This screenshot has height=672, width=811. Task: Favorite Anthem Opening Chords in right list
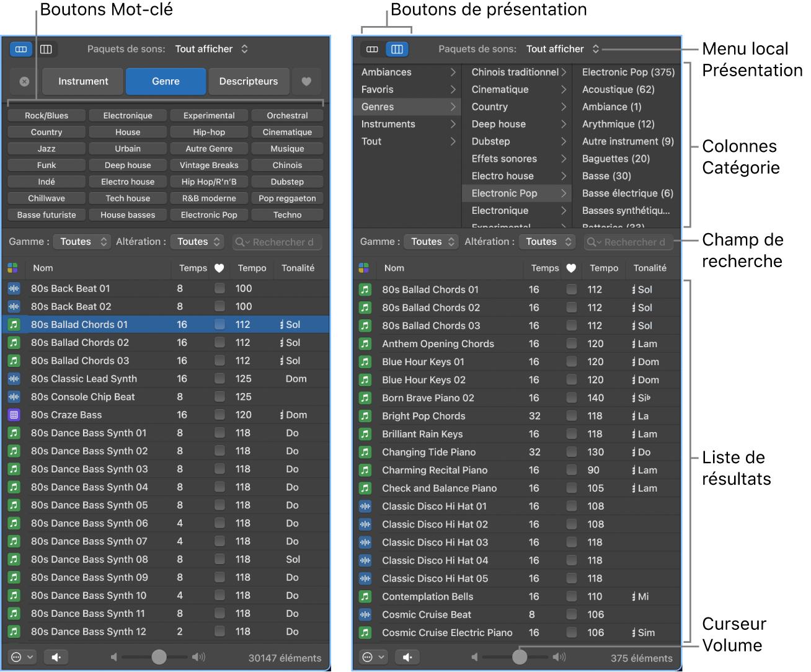tap(571, 343)
